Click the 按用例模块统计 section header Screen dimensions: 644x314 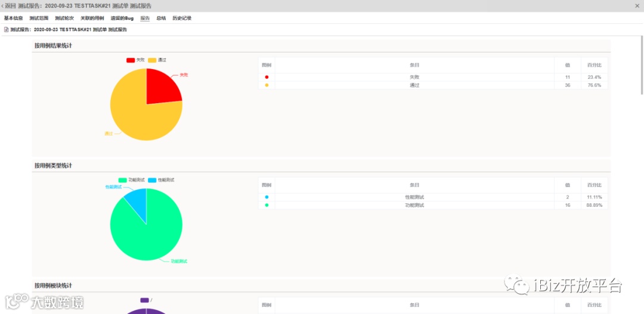[x=54, y=285]
